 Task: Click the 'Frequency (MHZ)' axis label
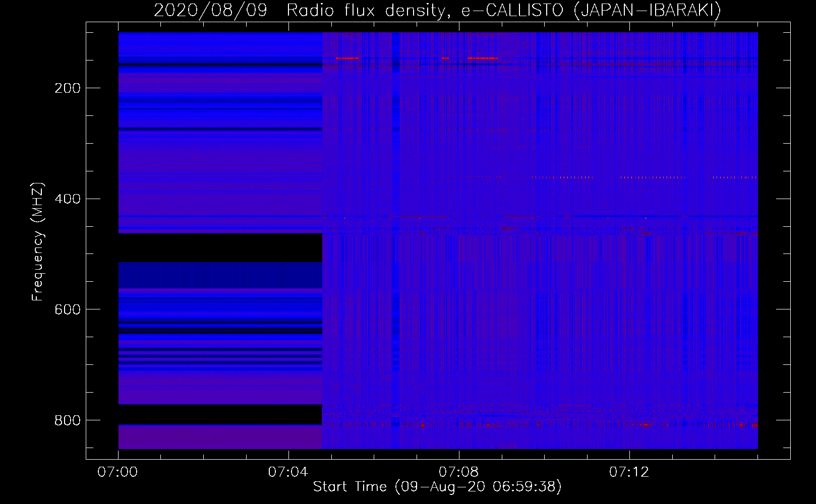point(38,242)
